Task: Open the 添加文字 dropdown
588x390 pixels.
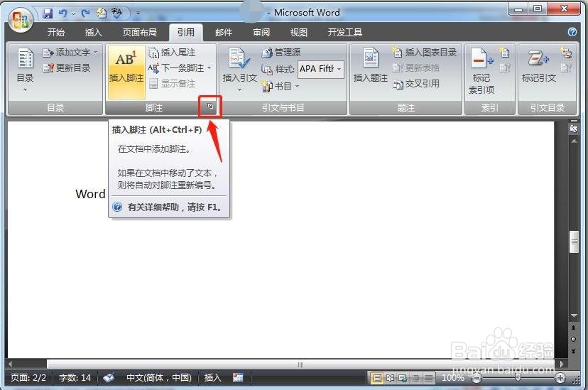Action: [x=70, y=53]
